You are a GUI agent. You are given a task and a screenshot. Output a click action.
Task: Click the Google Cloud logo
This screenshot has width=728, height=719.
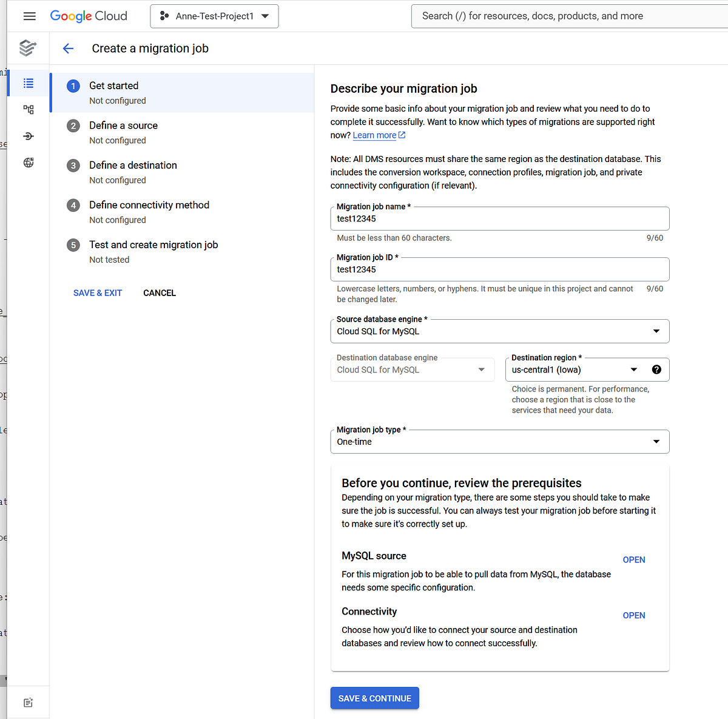coord(89,16)
